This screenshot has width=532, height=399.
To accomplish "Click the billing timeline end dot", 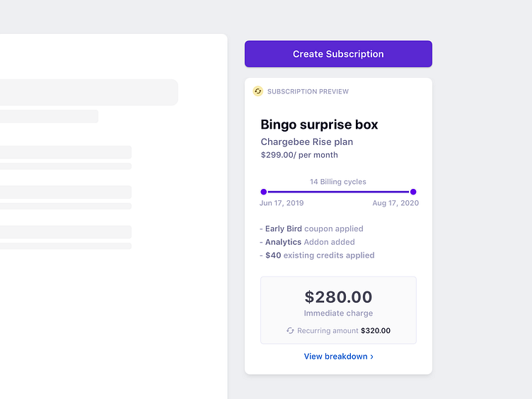I will coord(413,192).
